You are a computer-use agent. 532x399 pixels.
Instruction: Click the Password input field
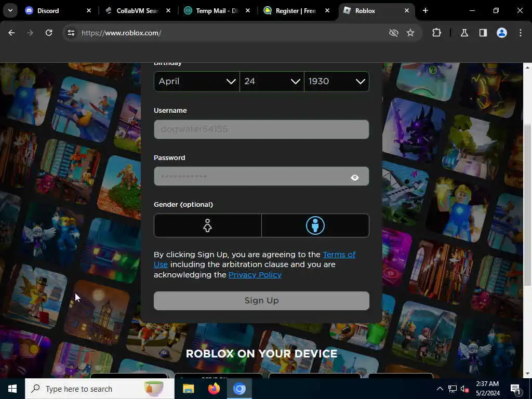[x=261, y=176]
